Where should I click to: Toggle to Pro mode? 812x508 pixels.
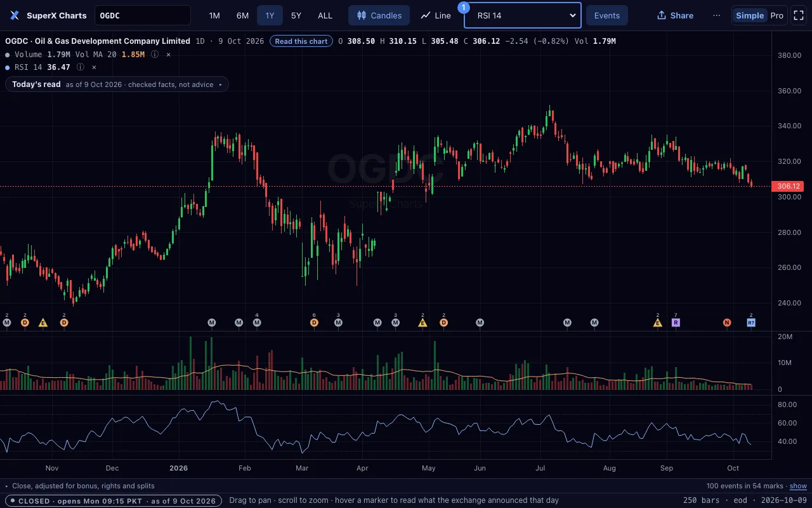click(776, 15)
